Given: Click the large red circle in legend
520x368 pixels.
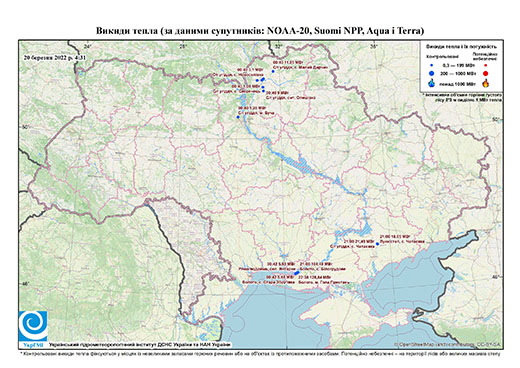Looking at the screenshot, I should [485, 73].
